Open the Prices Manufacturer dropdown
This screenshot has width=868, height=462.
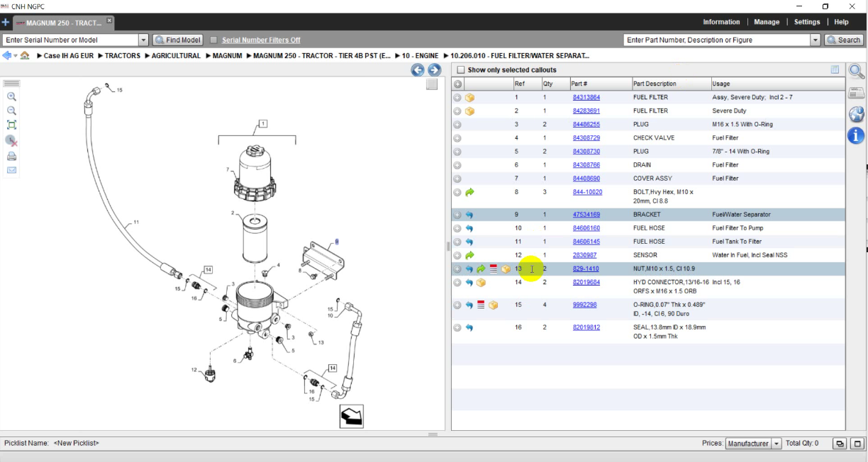tap(777, 444)
